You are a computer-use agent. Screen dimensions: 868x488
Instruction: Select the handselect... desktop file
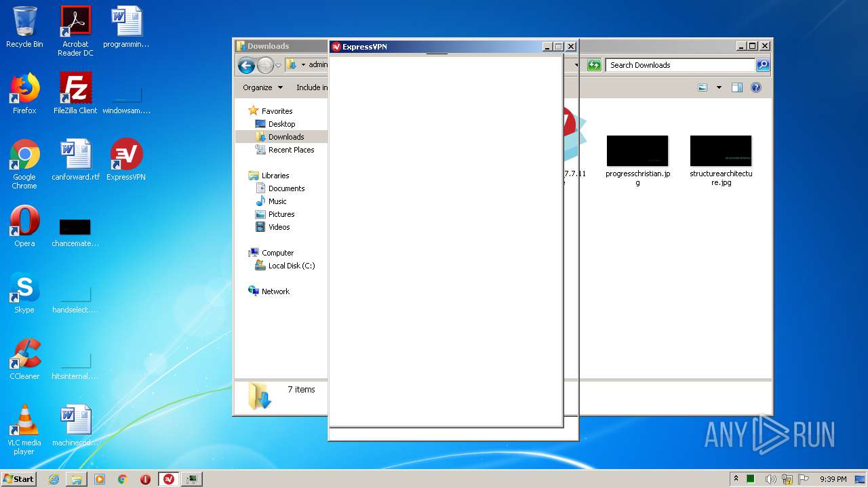(x=75, y=299)
